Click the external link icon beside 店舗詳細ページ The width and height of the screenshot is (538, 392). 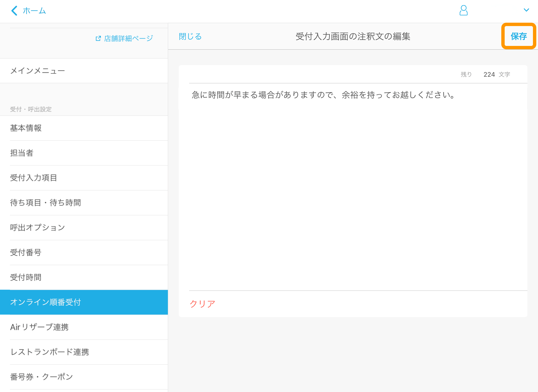click(98, 38)
